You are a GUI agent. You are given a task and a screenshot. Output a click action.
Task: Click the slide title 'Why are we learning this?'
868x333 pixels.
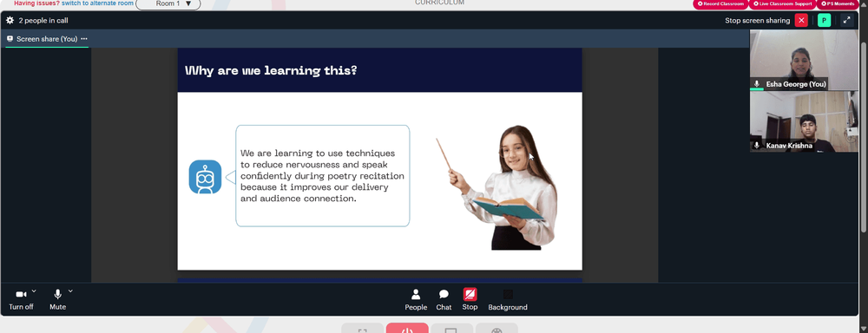coord(271,71)
